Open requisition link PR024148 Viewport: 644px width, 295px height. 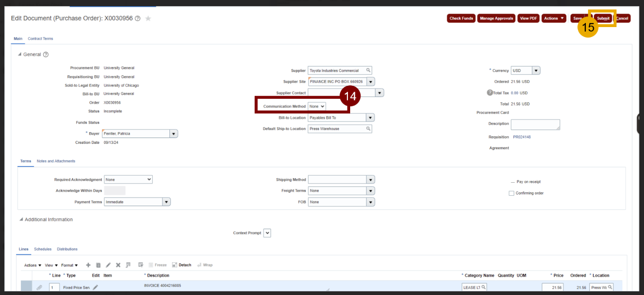pyautogui.click(x=522, y=137)
